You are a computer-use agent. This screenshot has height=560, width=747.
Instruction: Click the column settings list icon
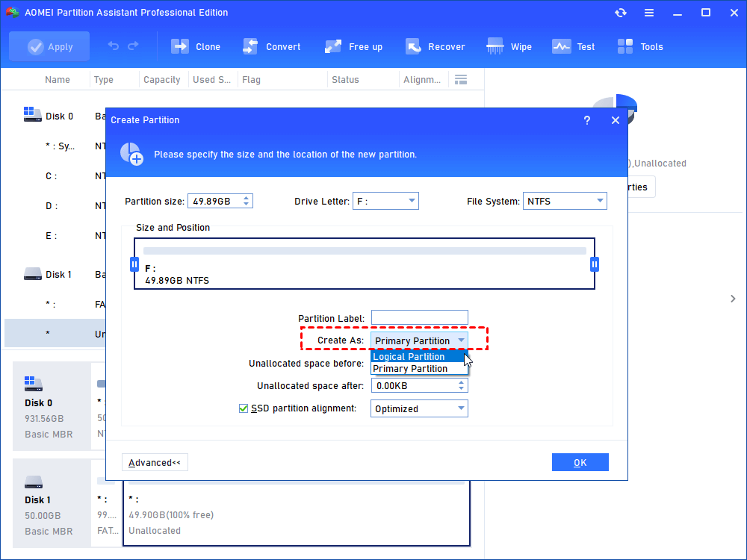pyautogui.click(x=461, y=80)
